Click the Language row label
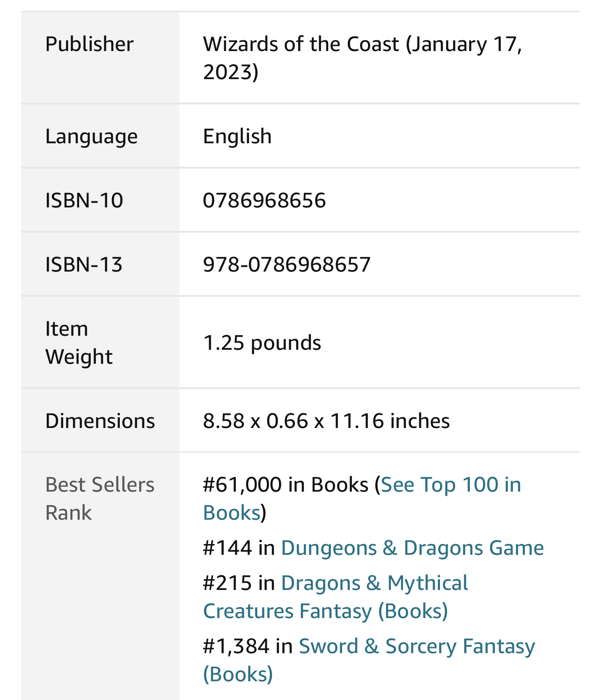 (x=91, y=137)
